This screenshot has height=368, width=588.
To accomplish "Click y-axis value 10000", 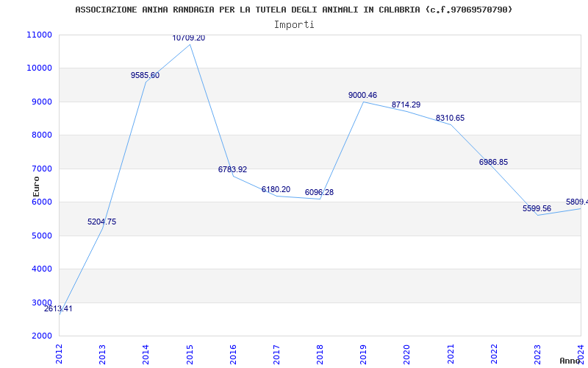I will [x=40, y=68].
